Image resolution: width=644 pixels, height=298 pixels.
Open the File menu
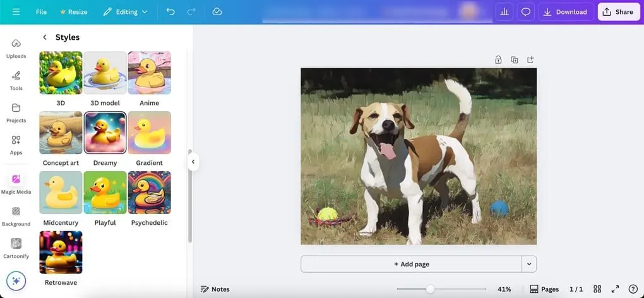41,12
